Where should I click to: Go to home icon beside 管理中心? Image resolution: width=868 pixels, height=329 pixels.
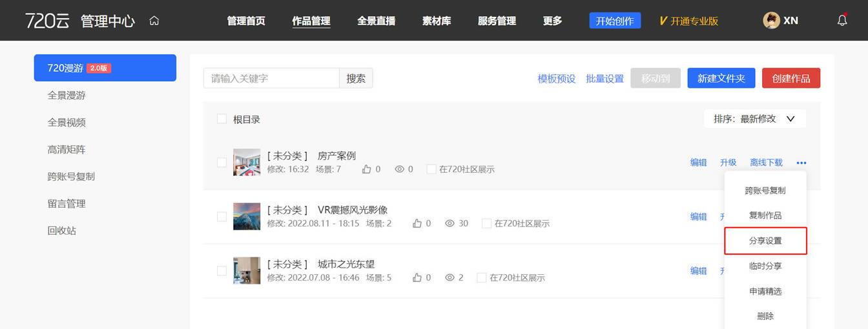[154, 21]
